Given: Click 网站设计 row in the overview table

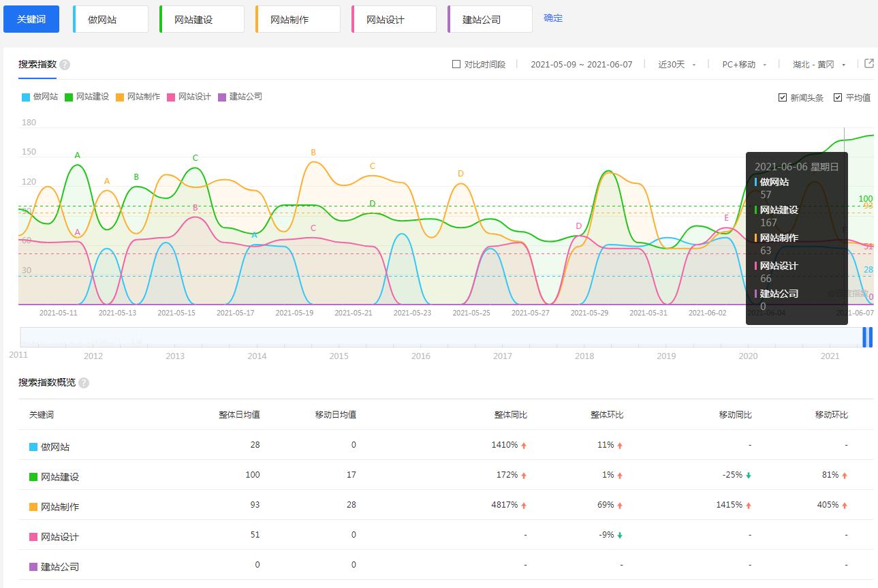Looking at the screenshot, I should tap(446, 535).
